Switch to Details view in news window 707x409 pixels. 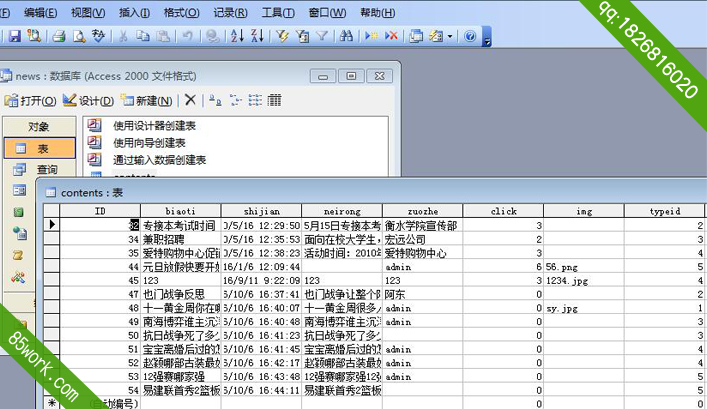[x=274, y=100]
